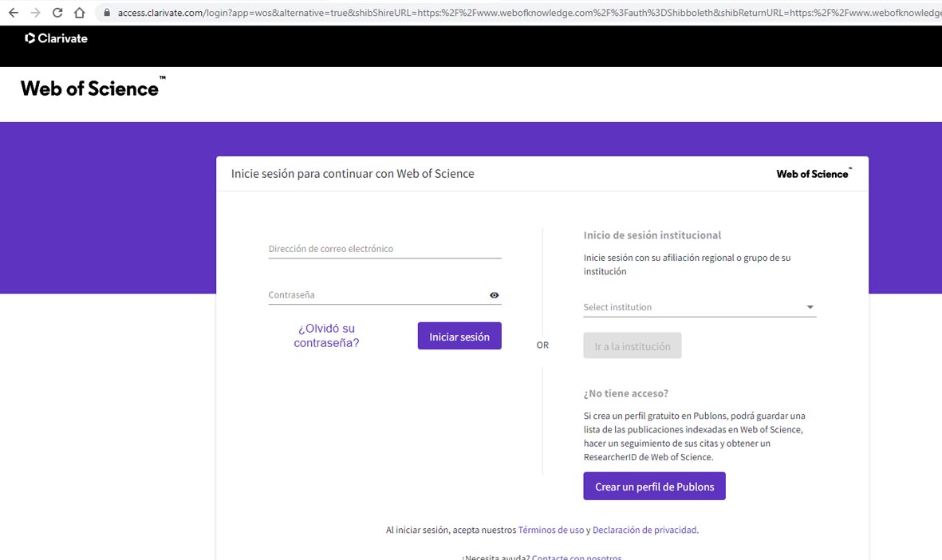This screenshot has height=560, width=942.
Task: Click the ¿No tiene acceso? heading
Action: [x=625, y=393]
